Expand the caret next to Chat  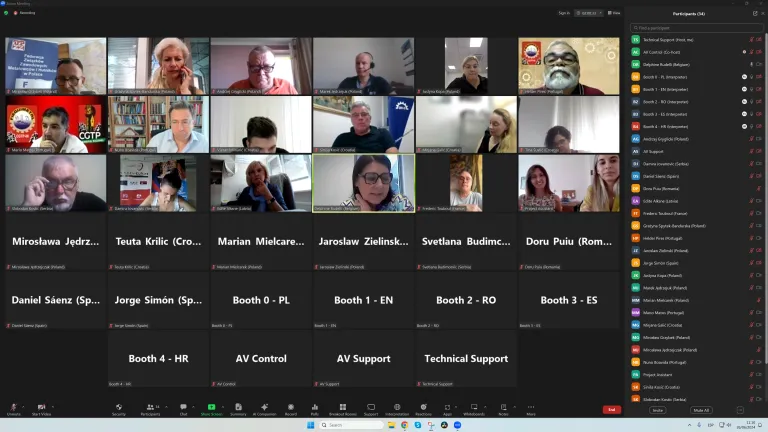pos(193,407)
